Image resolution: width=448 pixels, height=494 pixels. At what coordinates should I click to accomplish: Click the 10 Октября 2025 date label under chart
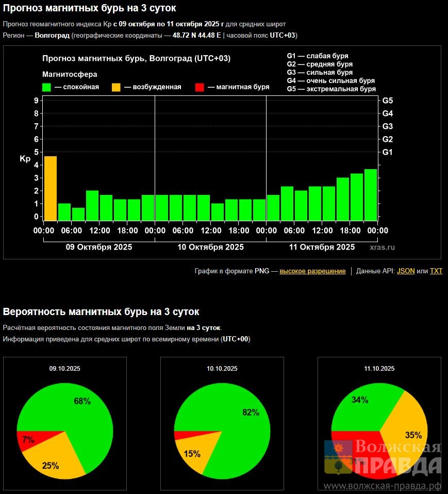pyautogui.click(x=210, y=248)
